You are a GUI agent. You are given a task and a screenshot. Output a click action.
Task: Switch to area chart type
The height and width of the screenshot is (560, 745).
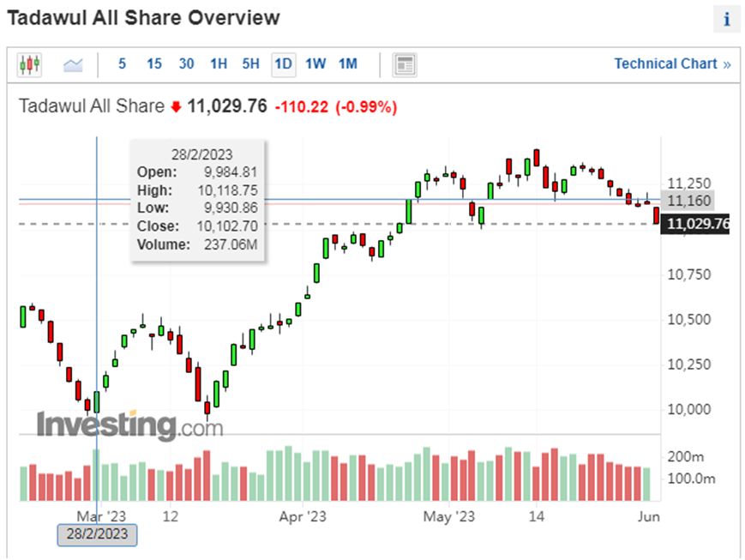pos(73,63)
